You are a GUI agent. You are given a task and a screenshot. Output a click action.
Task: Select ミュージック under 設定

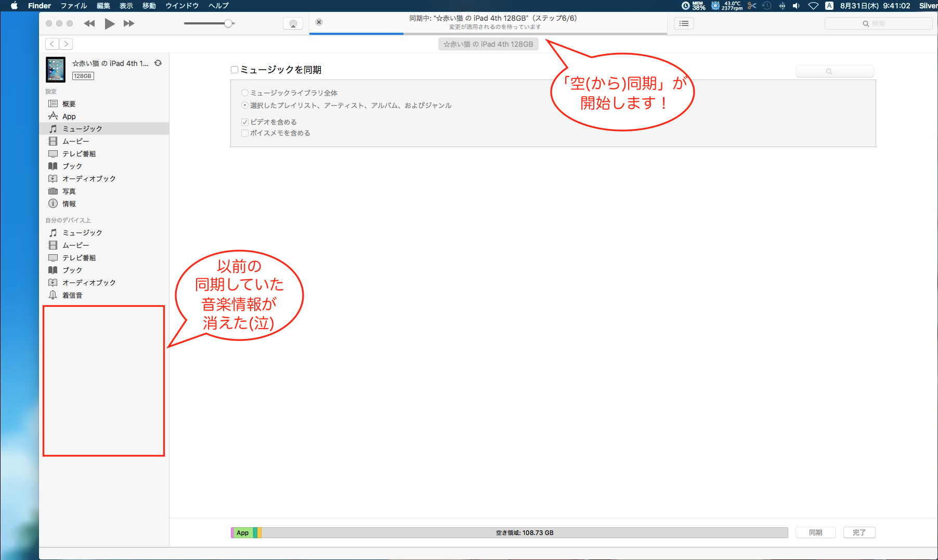104,128
